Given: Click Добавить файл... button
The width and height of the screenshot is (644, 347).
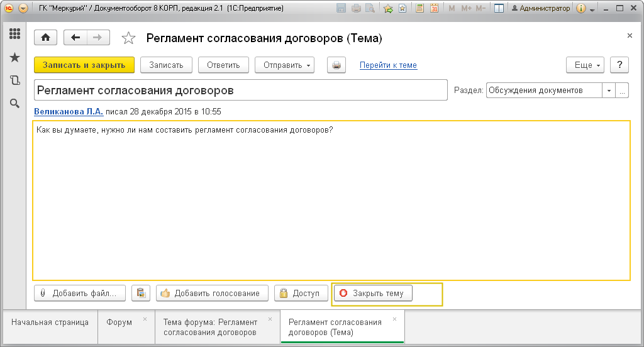Looking at the screenshot, I should pos(80,293).
